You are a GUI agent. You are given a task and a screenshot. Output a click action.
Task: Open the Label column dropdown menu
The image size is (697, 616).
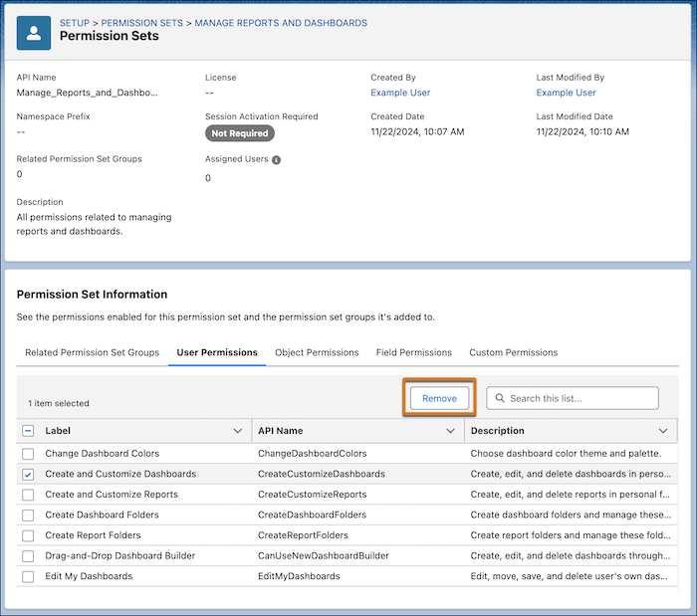click(x=238, y=431)
